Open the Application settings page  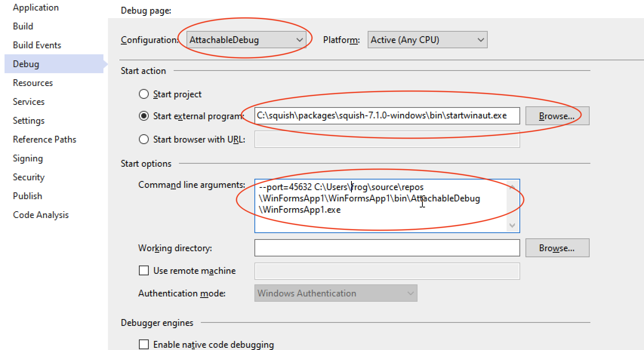(x=36, y=7)
